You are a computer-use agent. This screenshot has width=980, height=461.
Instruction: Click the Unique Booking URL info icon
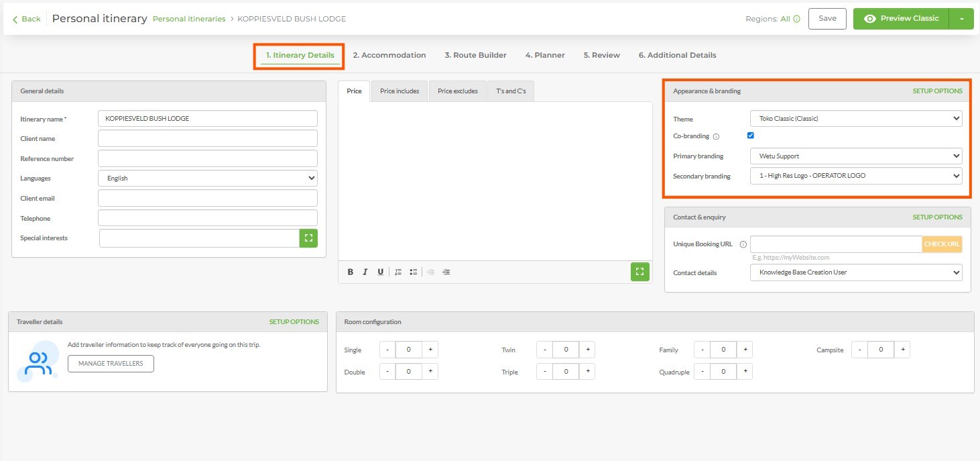pos(743,244)
